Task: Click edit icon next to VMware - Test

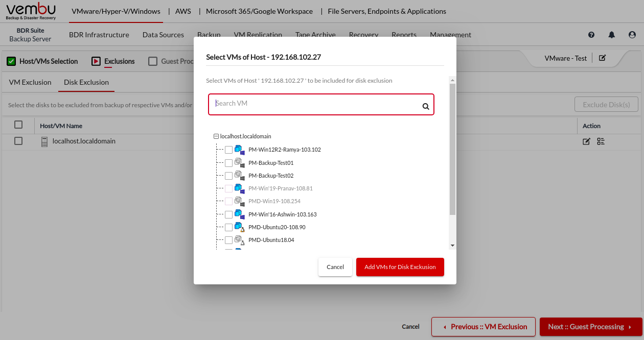Action: [x=602, y=58]
